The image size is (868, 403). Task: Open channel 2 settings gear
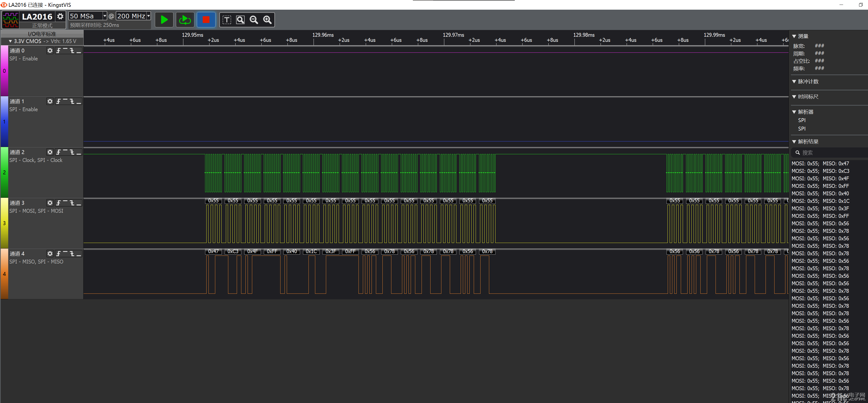click(x=50, y=152)
